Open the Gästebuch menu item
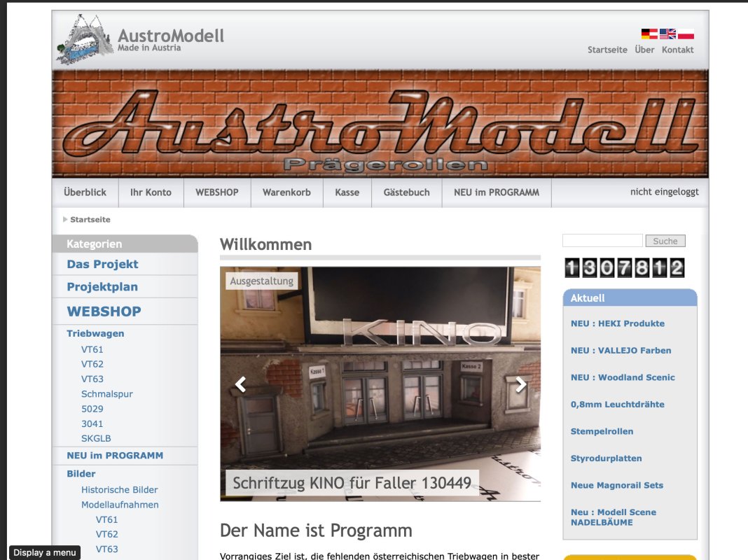The width and height of the screenshot is (748, 560). pyautogui.click(x=406, y=192)
